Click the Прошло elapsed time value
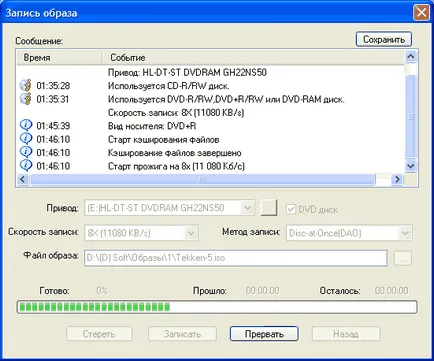Image resolution: width=434 pixels, height=361 pixels. click(263, 290)
